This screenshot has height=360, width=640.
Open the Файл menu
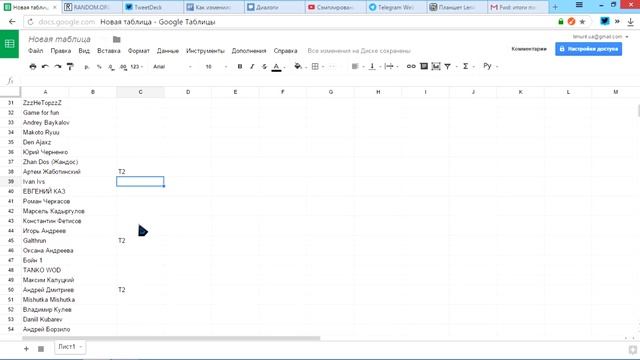(x=36, y=51)
